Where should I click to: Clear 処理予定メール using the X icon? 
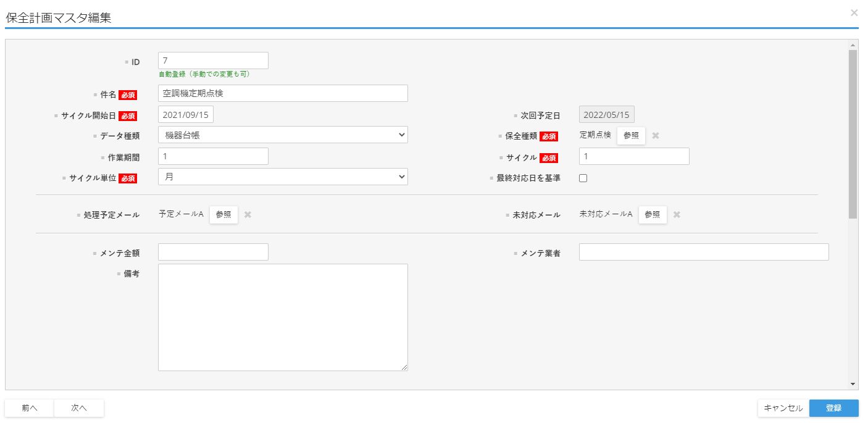click(248, 215)
